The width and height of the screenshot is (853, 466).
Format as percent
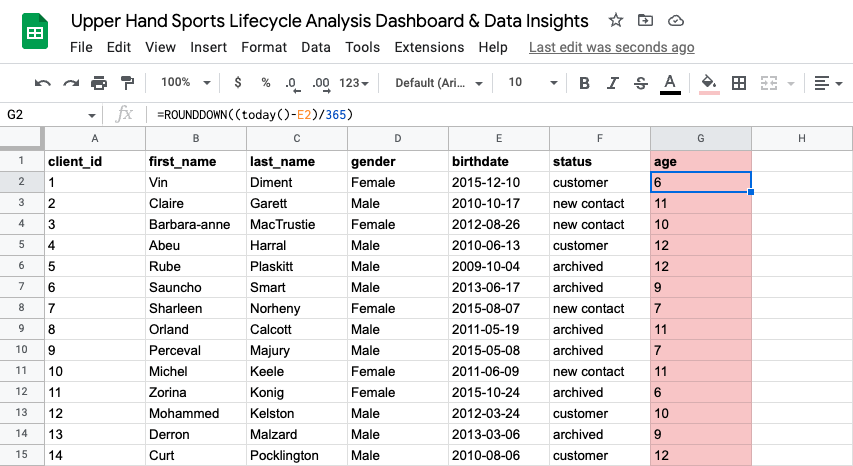click(265, 83)
